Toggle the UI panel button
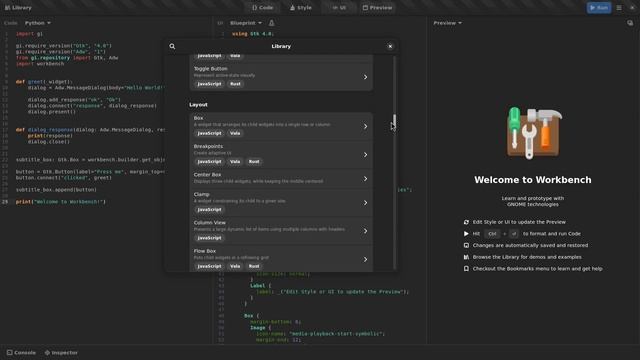Viewport: 640px width, 360px height. click(339, 8)
